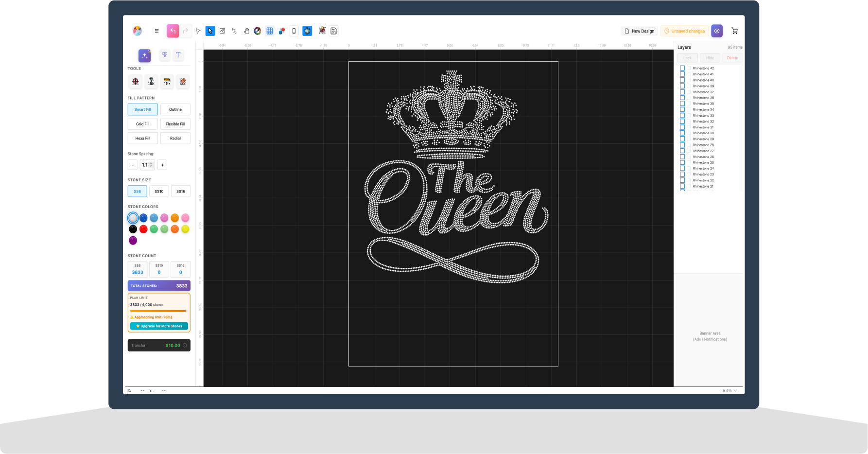
Task: Select the hand pan tool
Action: click(x=246, y=31)
